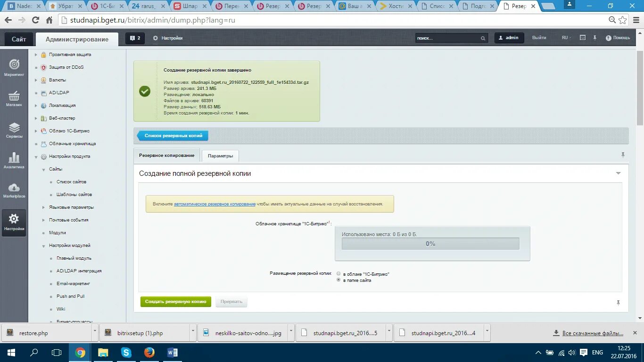Open downloaded bitrixsetup (1).php file
The width and height of the screenshot is (644, 362).
pos(140,333)
